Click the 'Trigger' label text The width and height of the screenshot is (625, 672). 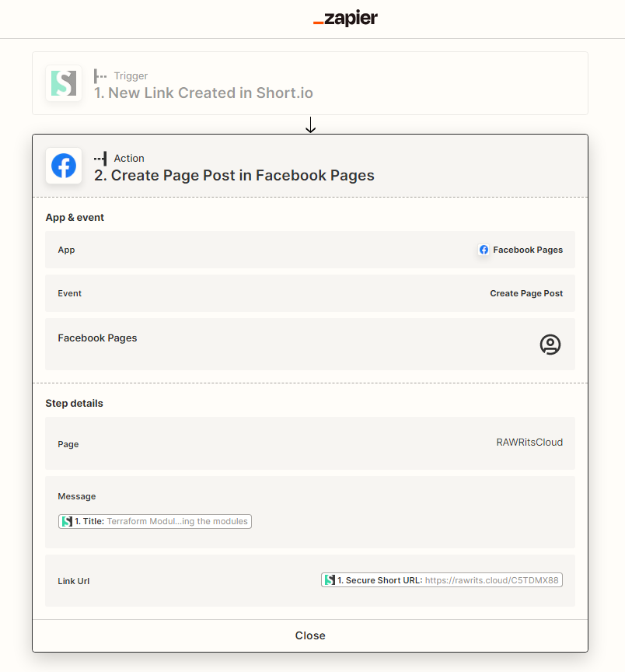[x=131, y=76]
